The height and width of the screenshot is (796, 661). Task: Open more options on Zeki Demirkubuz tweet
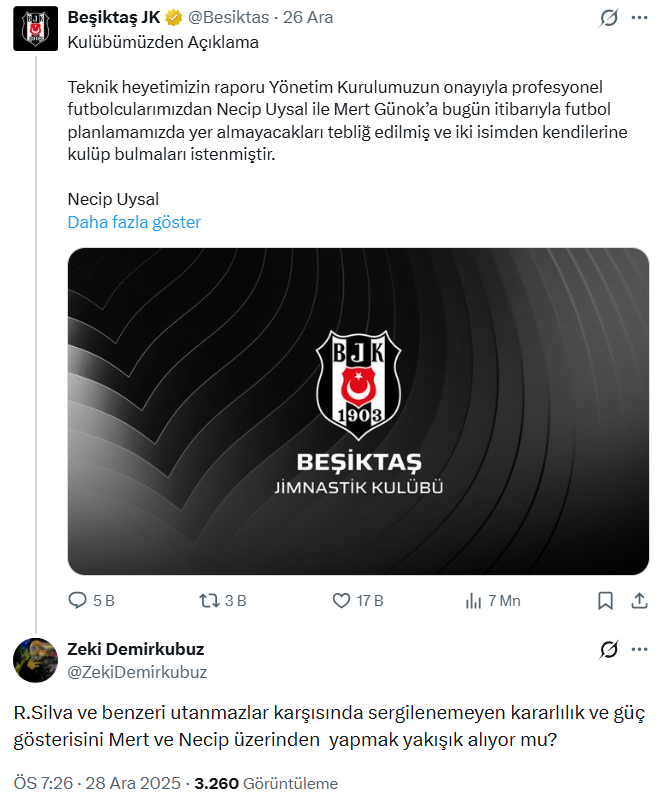[x=640, y=650]
